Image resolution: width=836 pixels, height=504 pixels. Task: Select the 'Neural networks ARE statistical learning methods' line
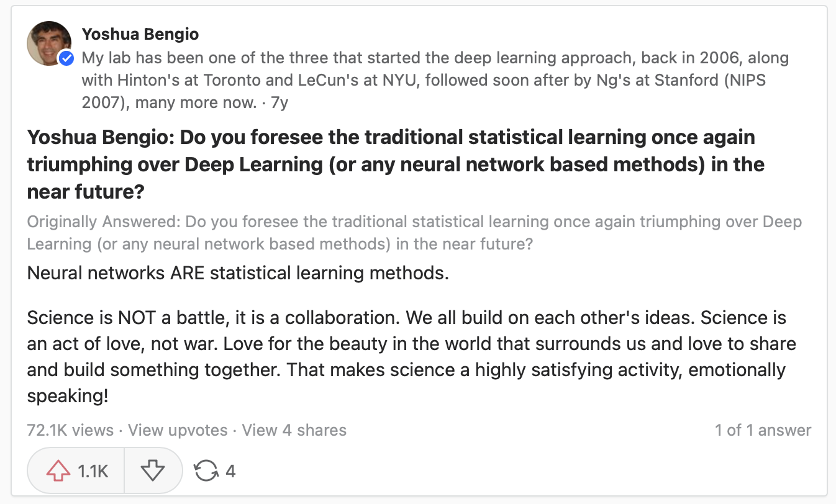click(238, 273)
